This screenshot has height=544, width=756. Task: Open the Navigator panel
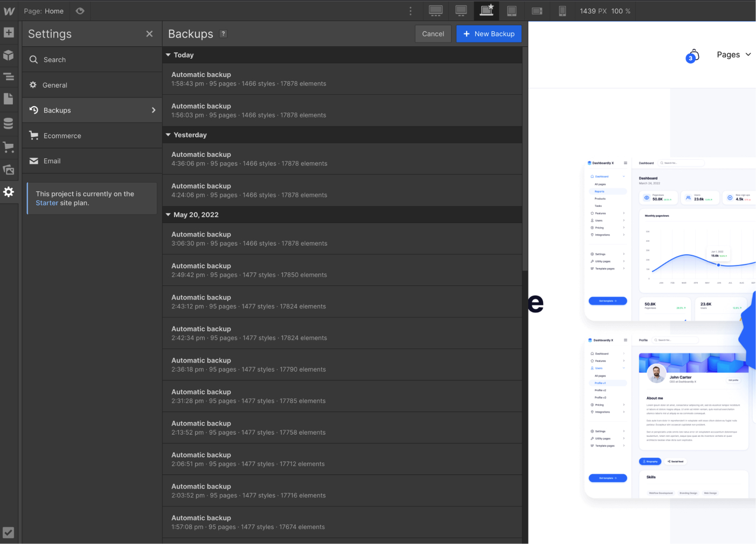9,77
